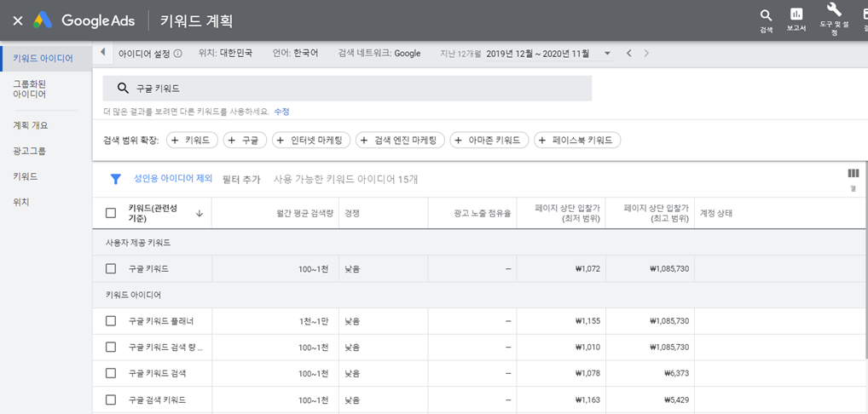Open date range 2019년 12월 ~ 2020년 11월
This screenshot has width=868, height=414.
[x=537, y=54]
